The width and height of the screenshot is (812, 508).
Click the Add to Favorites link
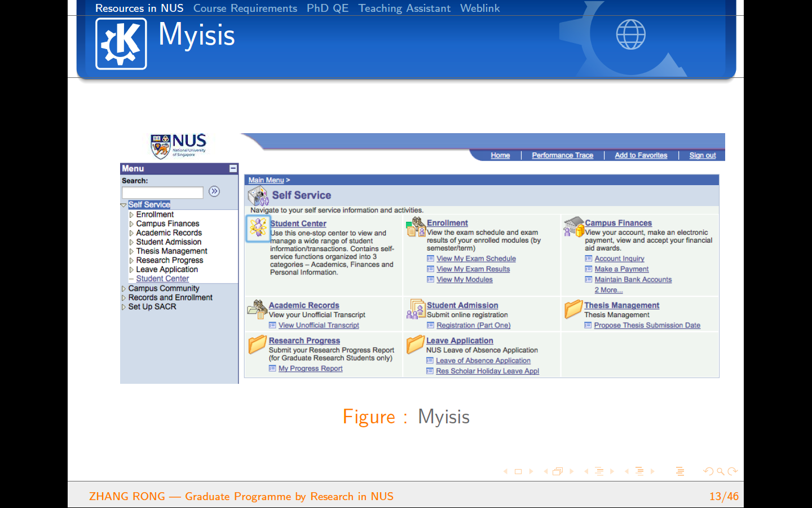[641, 156]
